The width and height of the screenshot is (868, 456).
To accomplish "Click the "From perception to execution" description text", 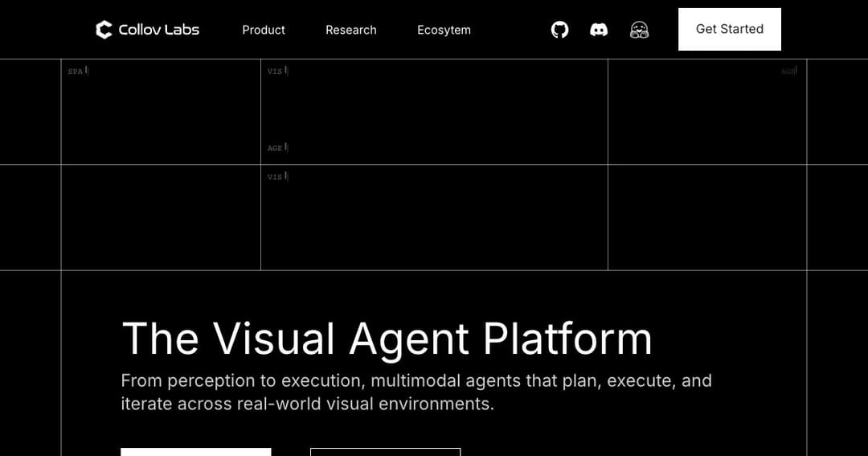I will point(416,392).
